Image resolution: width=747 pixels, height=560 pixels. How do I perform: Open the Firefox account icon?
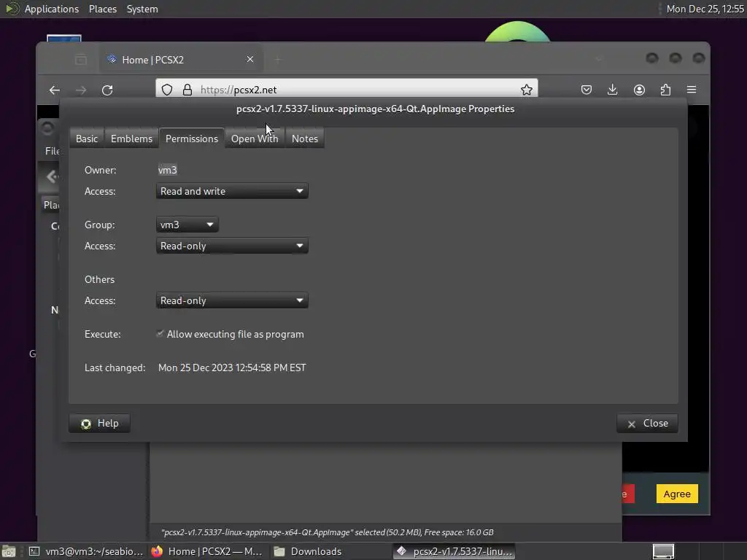coord(639,90)
